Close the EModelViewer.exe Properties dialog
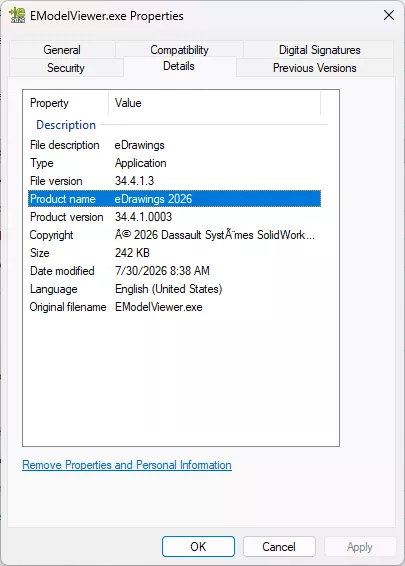The height and width of the screenshot is (566, 405). tap(389, 15)
